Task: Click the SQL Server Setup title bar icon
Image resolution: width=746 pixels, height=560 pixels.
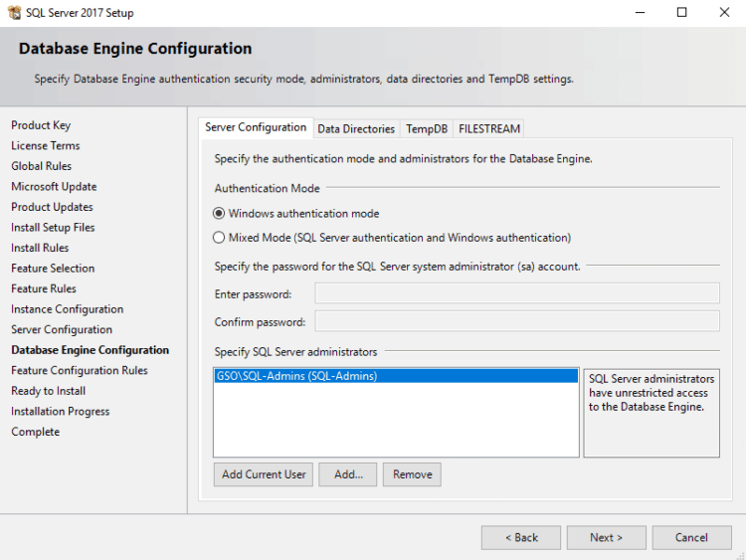Action: click(x=13, y=13)
